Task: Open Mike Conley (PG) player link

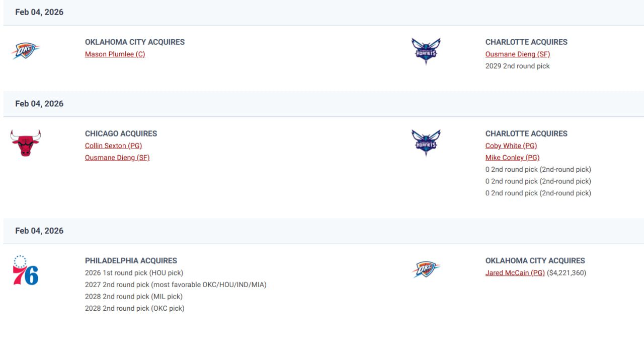Action: [x=512, y=158]
